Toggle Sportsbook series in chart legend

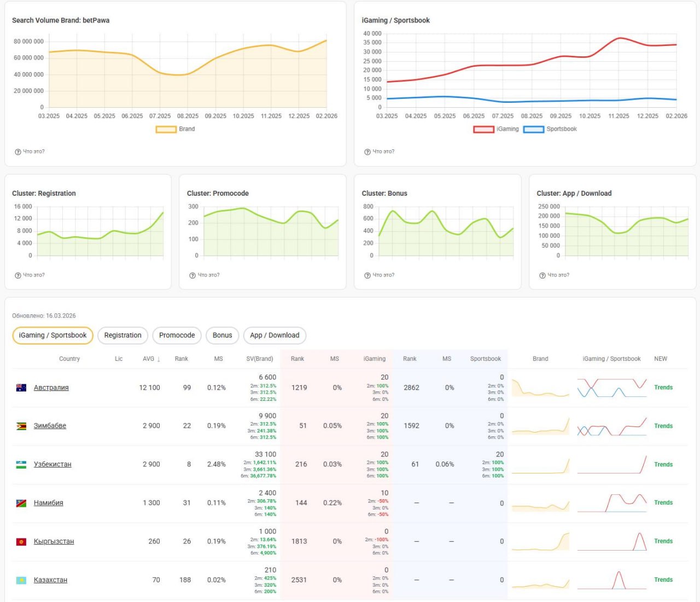[x=533, y=129]
